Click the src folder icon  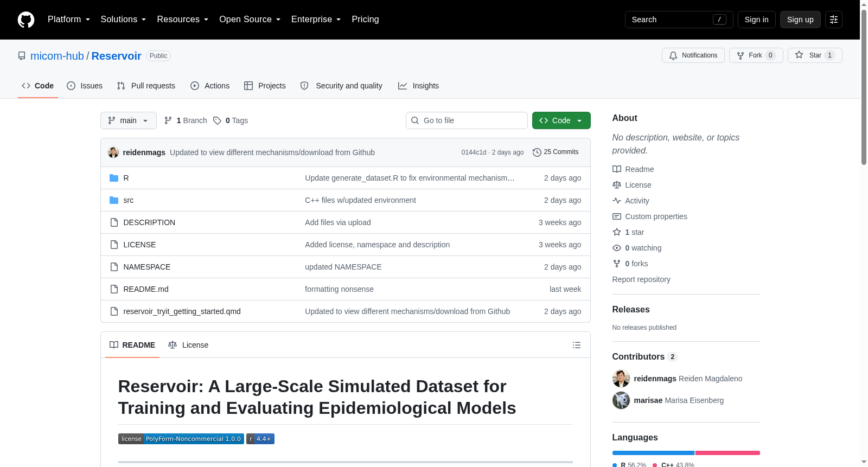(114, 200)
